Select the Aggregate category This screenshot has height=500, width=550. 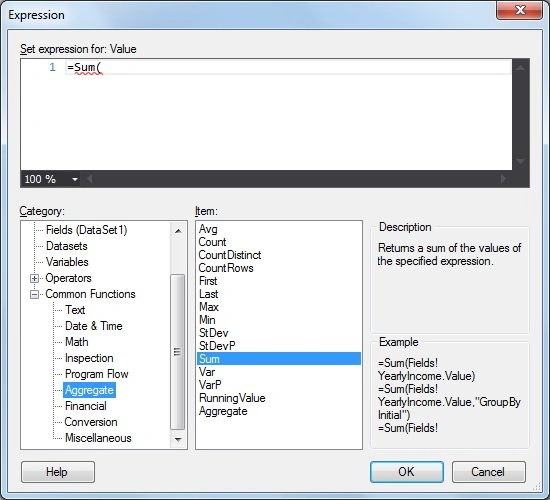(89, 390)
